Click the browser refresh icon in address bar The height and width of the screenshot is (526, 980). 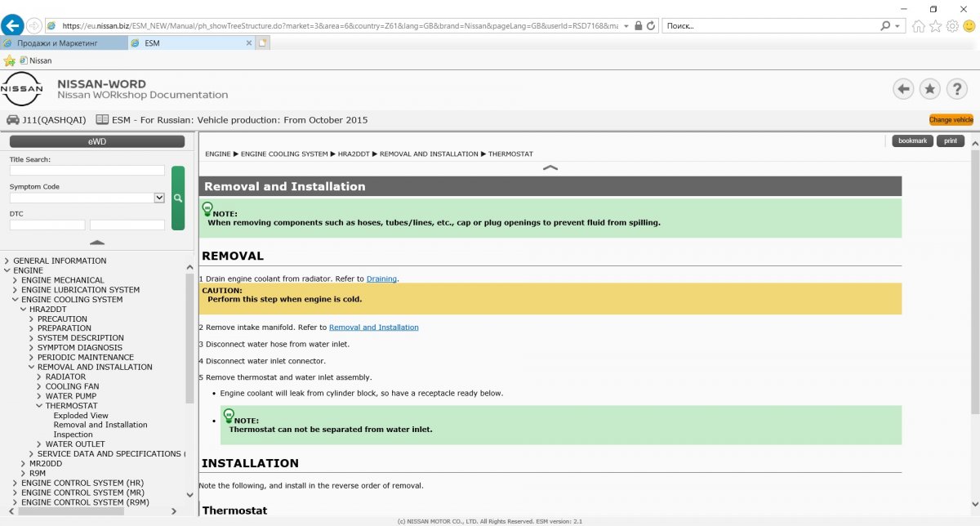click(x=651, y=25)
